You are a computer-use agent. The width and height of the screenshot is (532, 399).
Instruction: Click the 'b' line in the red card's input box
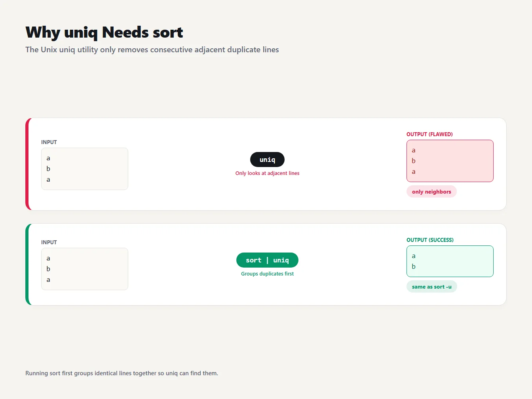pyautogui.click(x=48, y=169)
